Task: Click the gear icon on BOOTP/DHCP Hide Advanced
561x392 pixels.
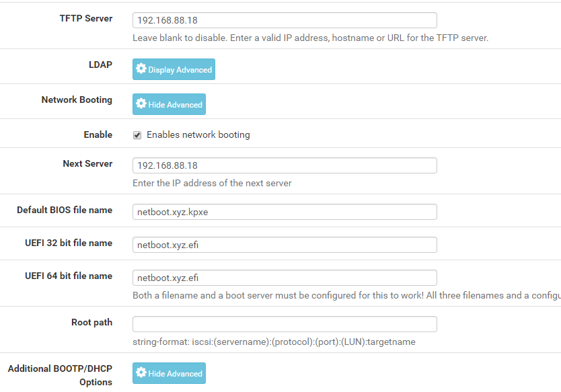Action: tap(141, 373)
